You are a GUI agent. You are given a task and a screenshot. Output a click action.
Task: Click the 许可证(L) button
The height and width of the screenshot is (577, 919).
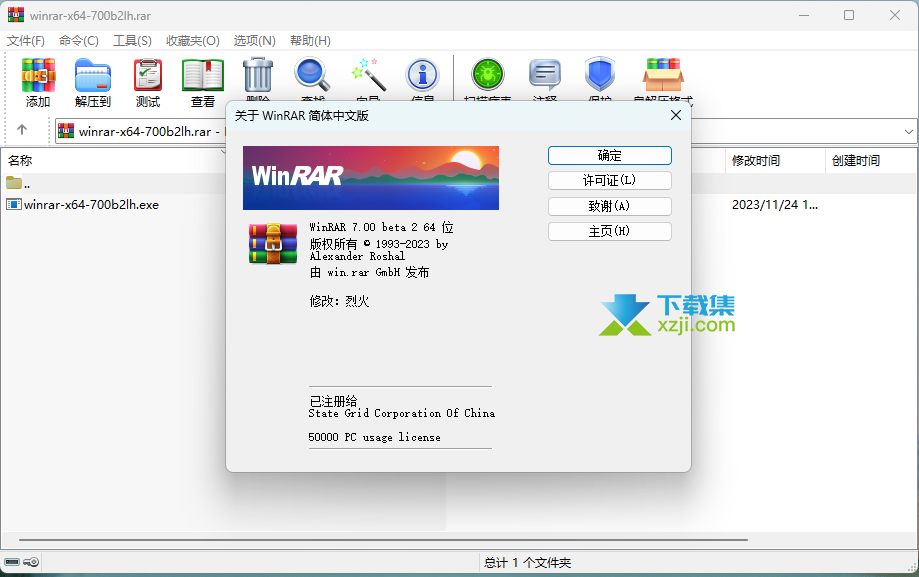610,180
